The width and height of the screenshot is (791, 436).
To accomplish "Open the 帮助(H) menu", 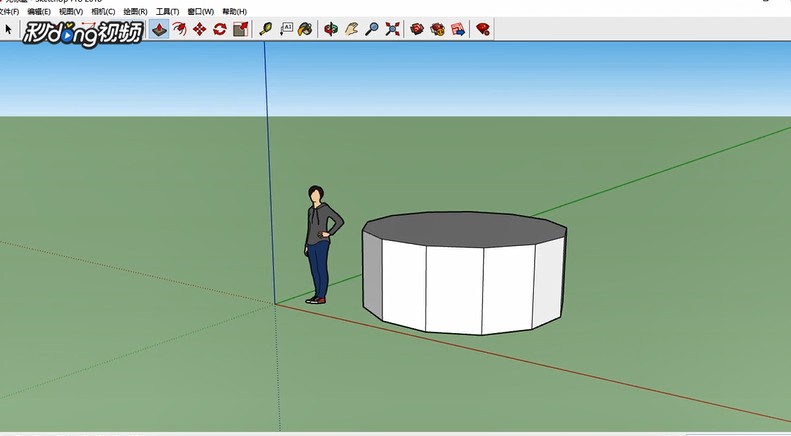I will pos(235,11).
